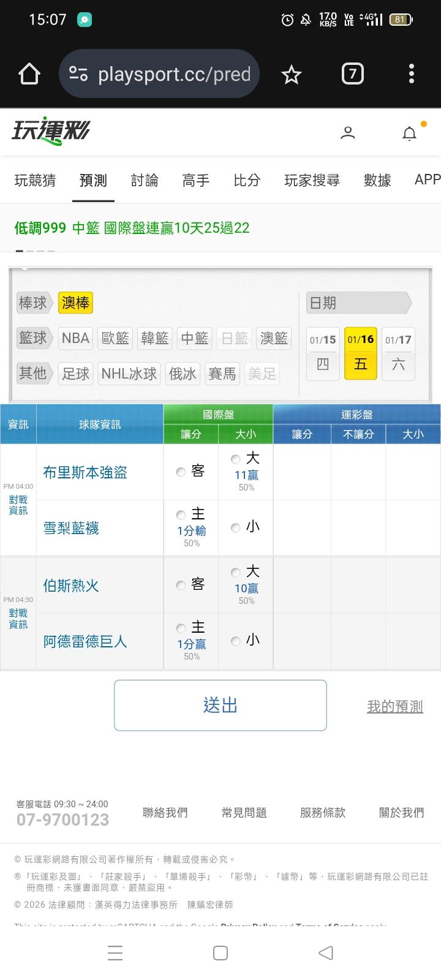Image resolution: width=441 pixels, height=980 pixels.
Task: Open 常見問題 footer link
Action: [x=244, y=813]
